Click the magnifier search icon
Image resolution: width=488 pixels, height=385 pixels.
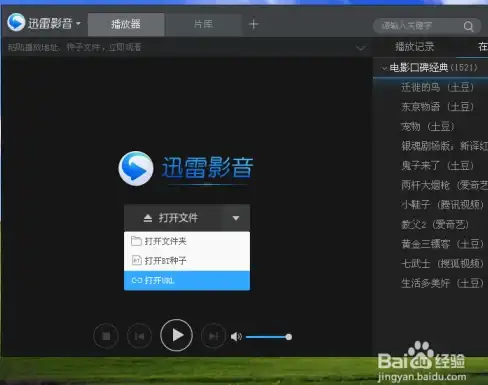click(x=469, y=26)
